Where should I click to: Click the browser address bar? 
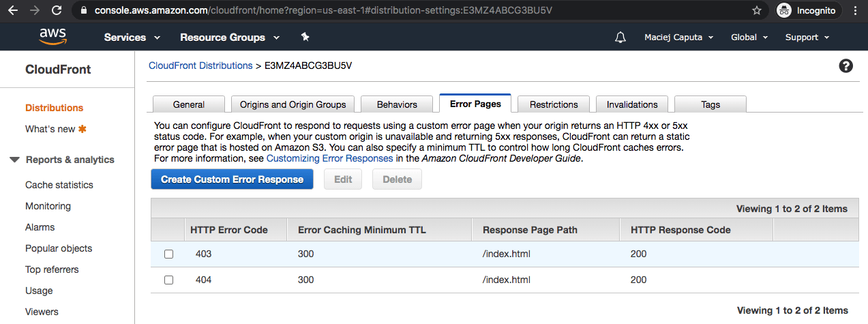click(x=409, y=11)
